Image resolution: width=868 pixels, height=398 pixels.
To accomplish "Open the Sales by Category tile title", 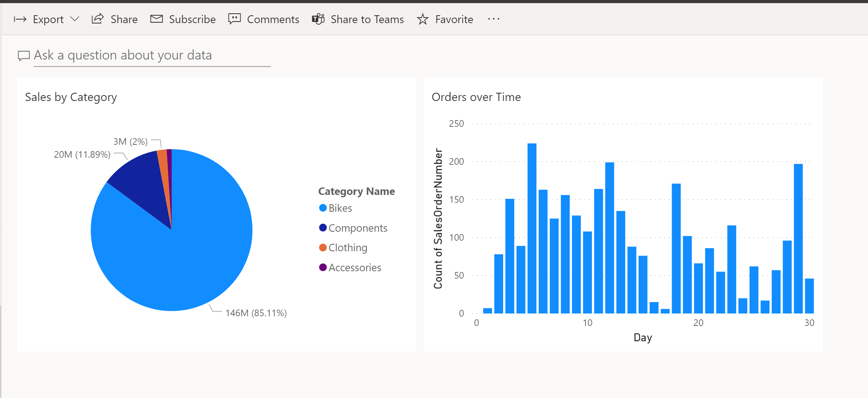I will pos(71,97).
